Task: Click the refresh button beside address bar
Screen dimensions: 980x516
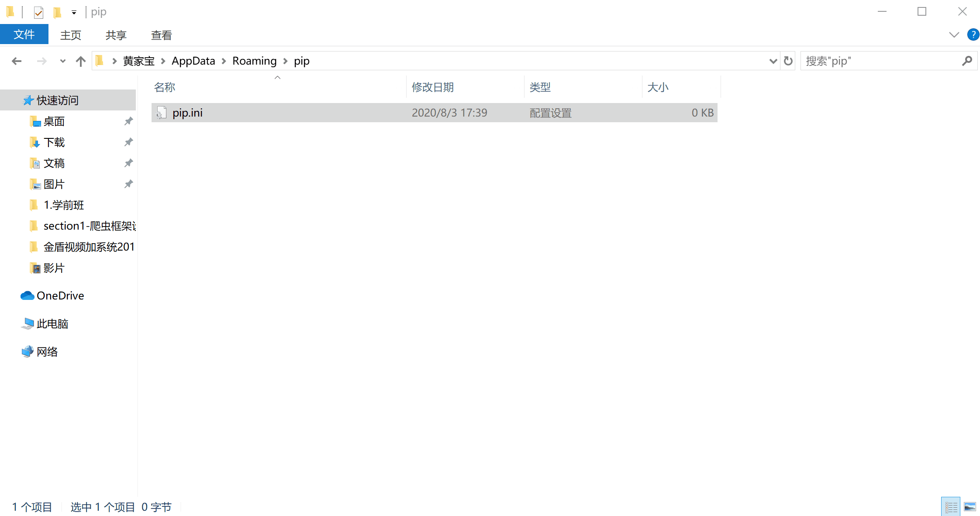Action: [x=788, y=61]
